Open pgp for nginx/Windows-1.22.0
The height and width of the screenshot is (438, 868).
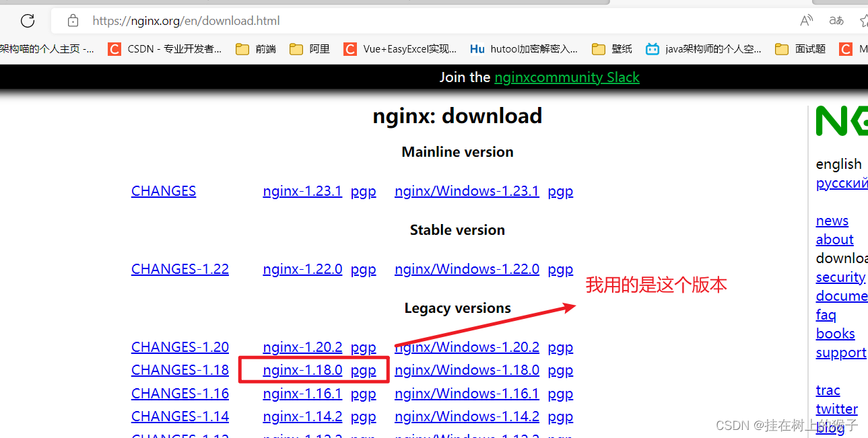point(560,269)
